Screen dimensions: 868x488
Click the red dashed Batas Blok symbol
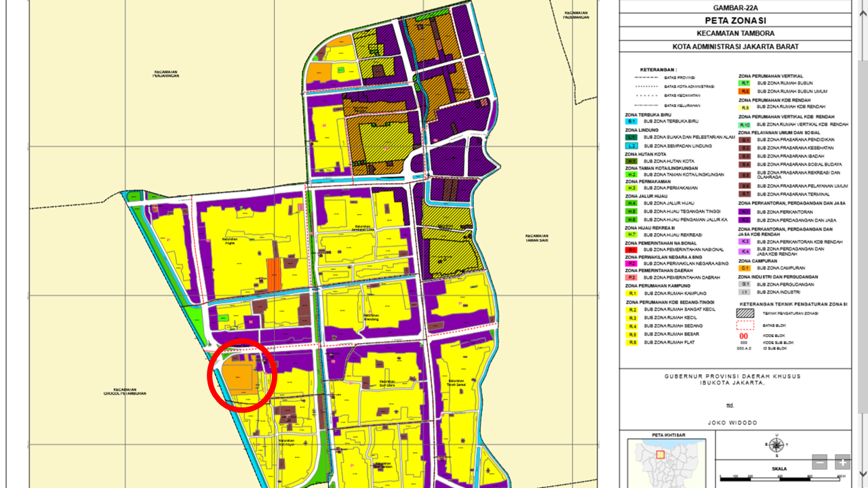coord(745,325)
